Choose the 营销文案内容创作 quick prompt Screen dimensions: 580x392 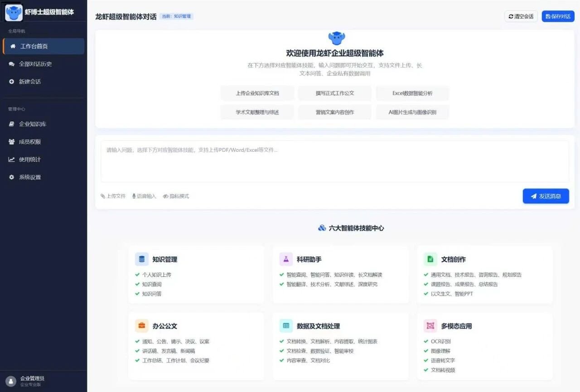335,112
